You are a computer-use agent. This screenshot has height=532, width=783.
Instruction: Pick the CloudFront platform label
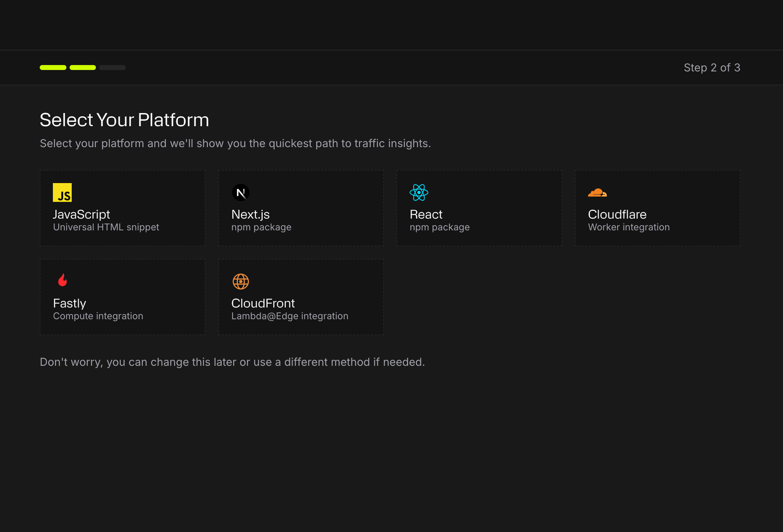[263, 303]
